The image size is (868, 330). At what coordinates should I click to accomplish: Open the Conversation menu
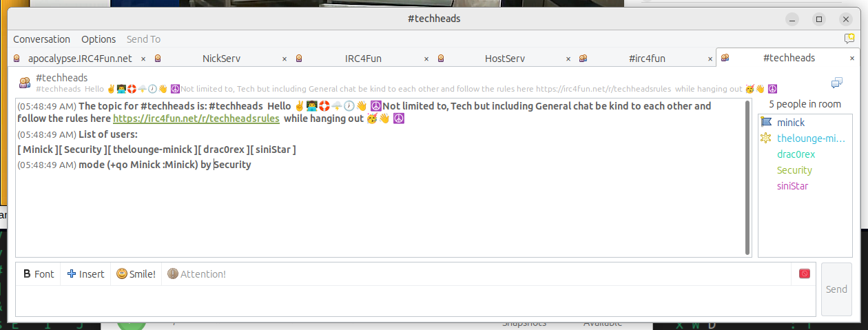41,39
